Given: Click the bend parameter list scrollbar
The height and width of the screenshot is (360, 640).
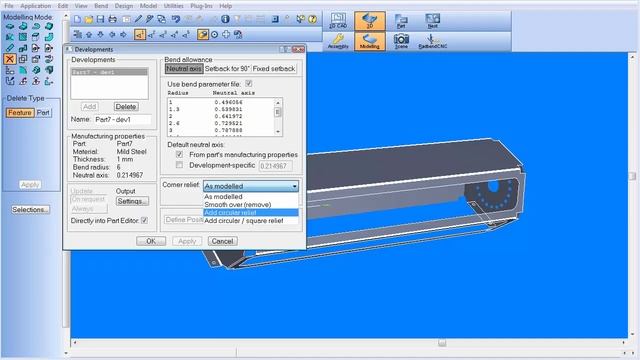Looking at the screenshot, I should [x=278, y=117].
